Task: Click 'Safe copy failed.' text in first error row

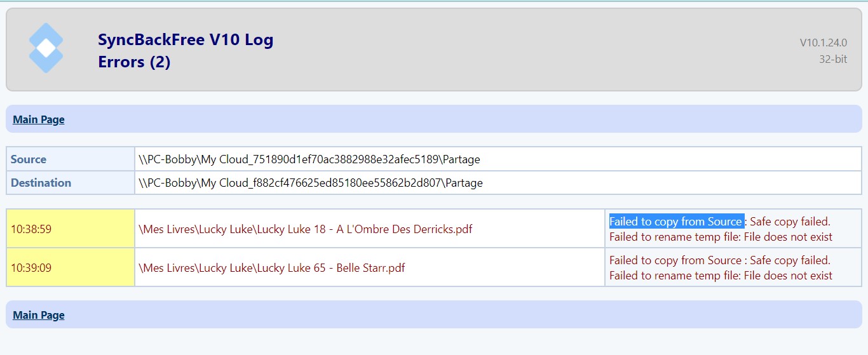Action: pyautogui.click(x=790, y=222)
